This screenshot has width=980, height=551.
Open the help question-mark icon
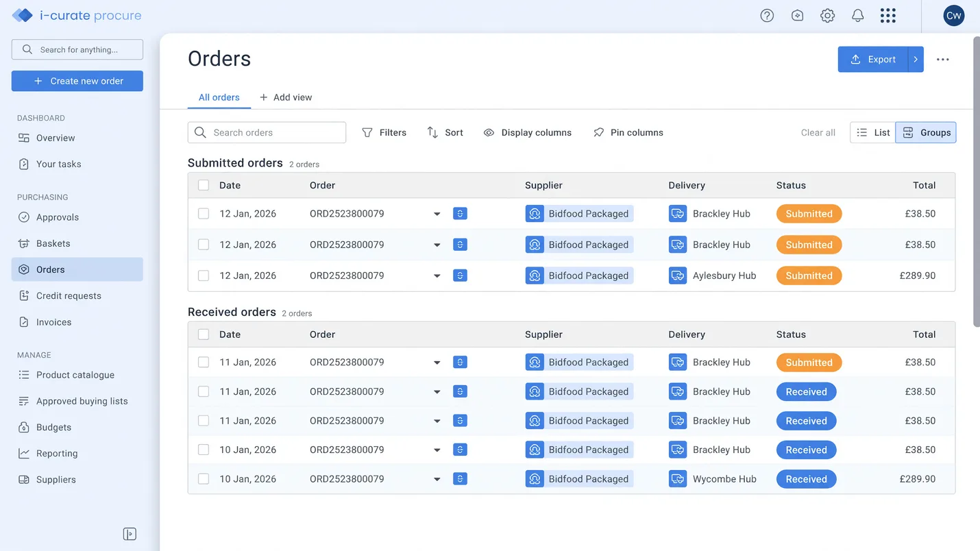[767, 16]
